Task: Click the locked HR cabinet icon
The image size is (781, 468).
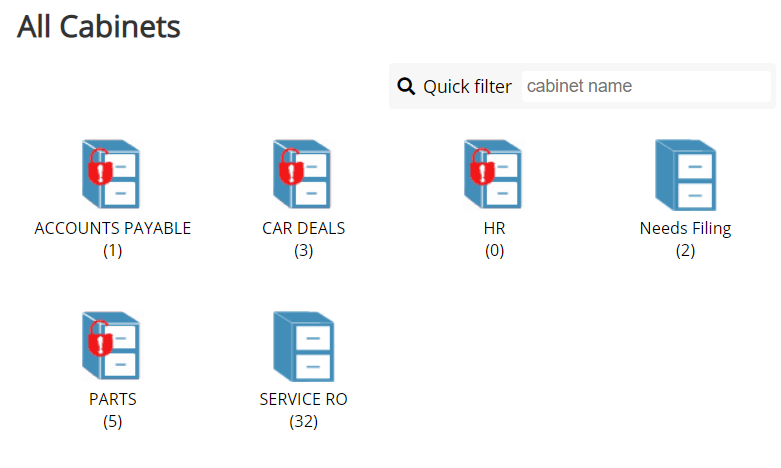Action: click(x=494, y=174)
